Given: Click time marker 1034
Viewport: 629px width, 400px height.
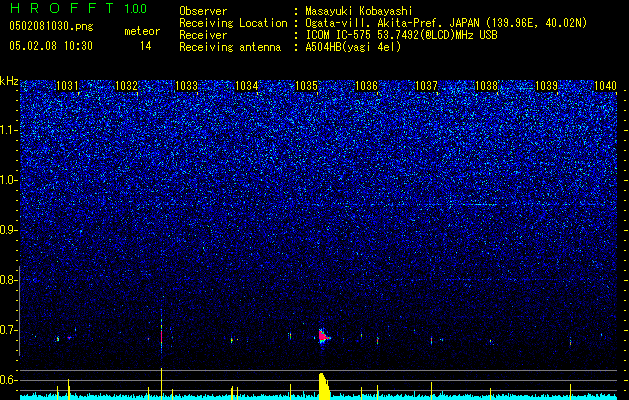Looking at the screenshot, I should pyautogui.click(x=246, y=86).
